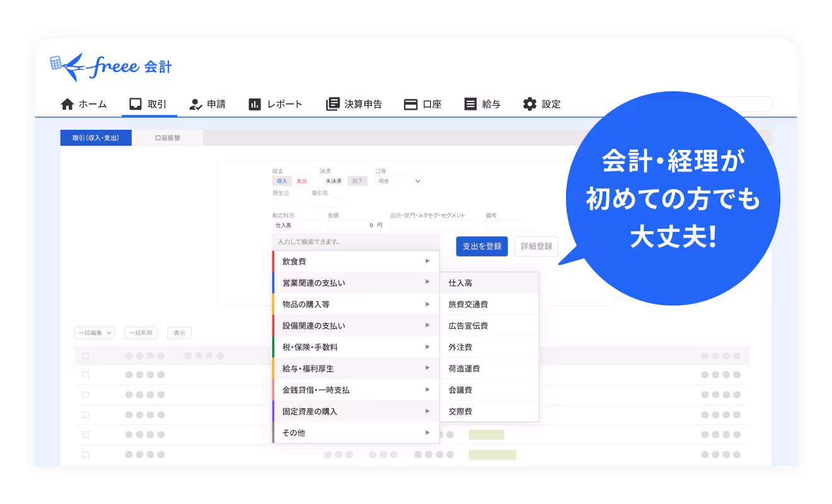This screenshot has width=832, height=504.
Task: Set 決済 status toggle to 完了
Action: (357, 181)
